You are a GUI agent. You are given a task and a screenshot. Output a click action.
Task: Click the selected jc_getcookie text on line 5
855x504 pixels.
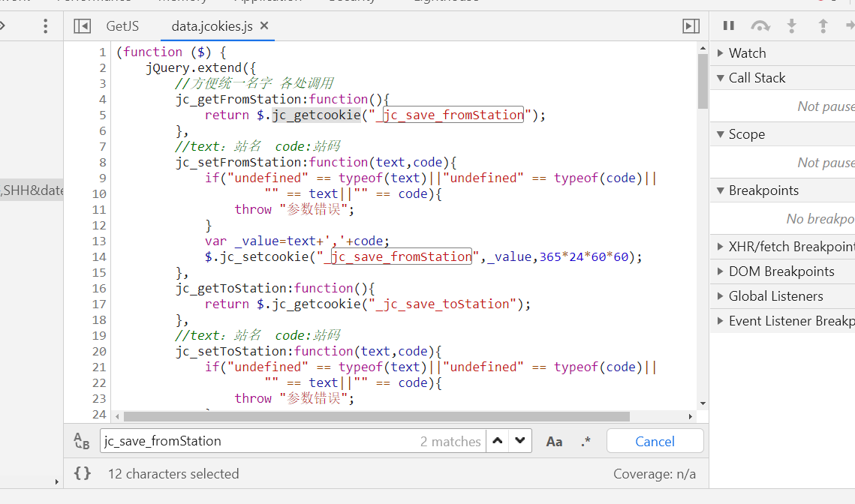(316, 115)
